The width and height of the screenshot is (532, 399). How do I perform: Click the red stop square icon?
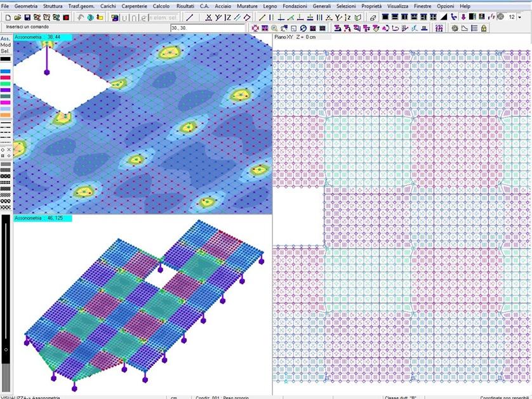click(65, 17)
